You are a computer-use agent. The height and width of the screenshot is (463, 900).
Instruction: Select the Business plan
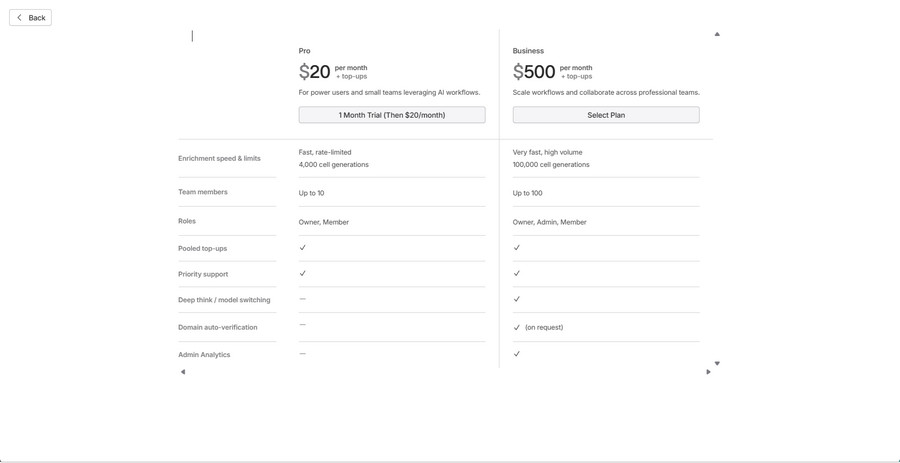[x=606, y=115]
